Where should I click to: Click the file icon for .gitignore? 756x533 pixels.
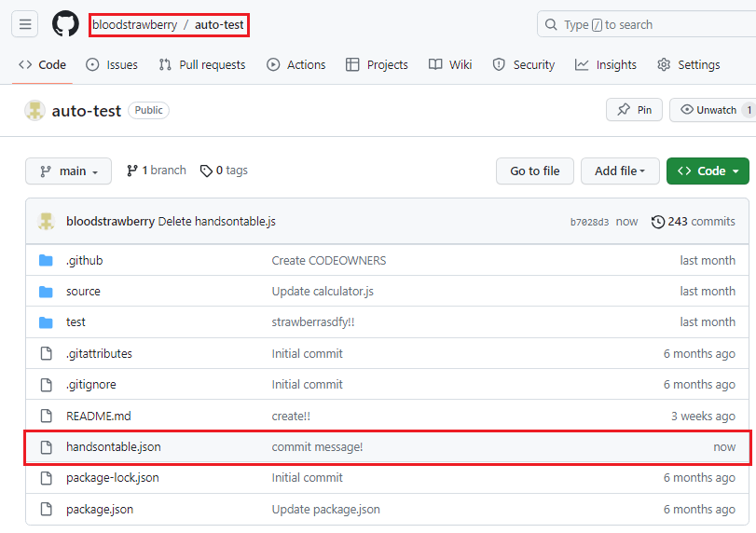click(47, 385)
